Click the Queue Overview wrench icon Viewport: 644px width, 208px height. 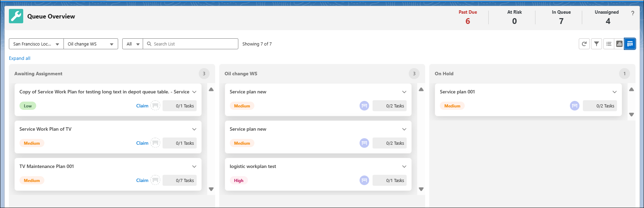pos(16,16)
